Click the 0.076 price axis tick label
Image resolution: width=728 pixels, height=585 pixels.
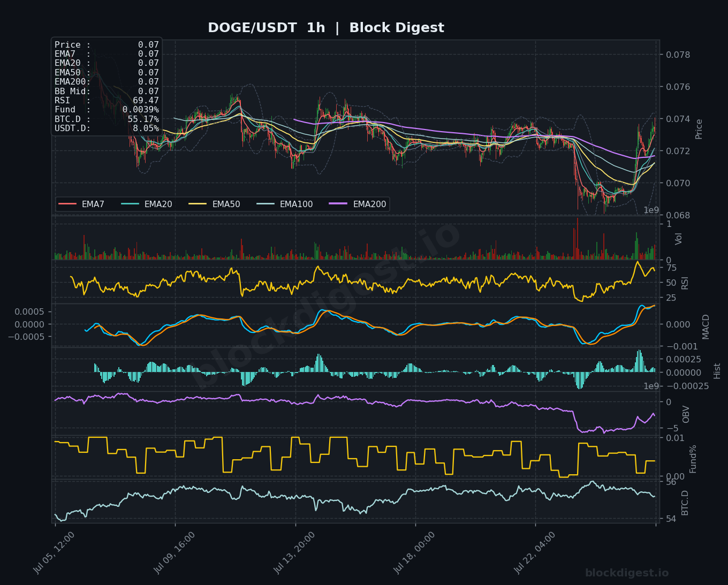click(678, 87)
